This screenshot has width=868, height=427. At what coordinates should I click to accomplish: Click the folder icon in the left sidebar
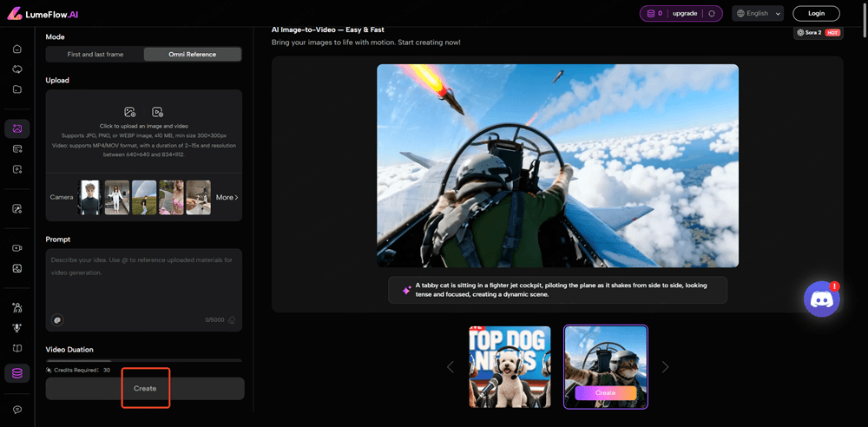(16, 89)
